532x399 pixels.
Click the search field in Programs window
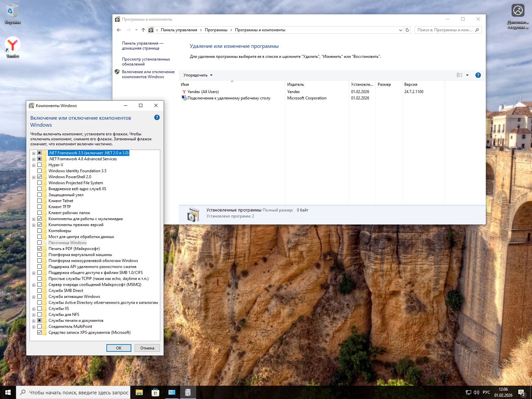444,30
